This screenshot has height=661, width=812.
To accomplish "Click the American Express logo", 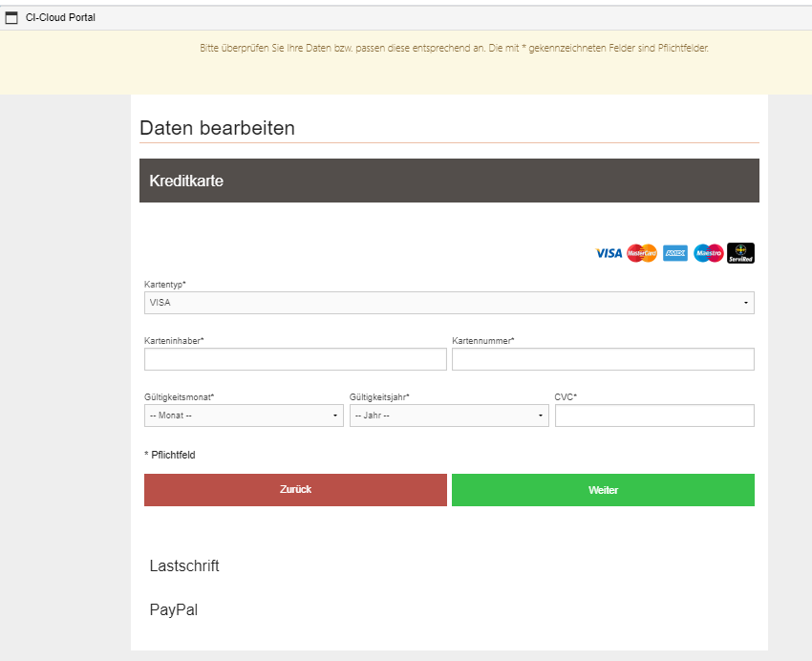I will point(675,253).
